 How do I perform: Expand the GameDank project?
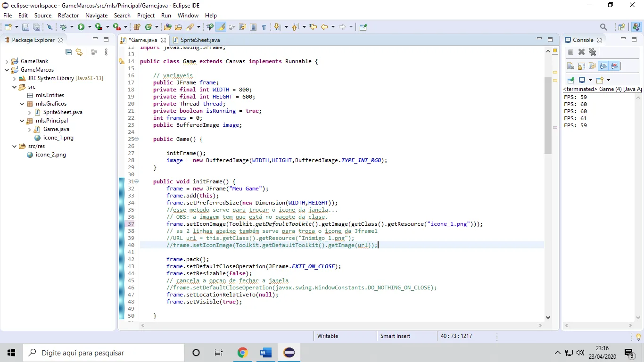click(x=7, y=61)
